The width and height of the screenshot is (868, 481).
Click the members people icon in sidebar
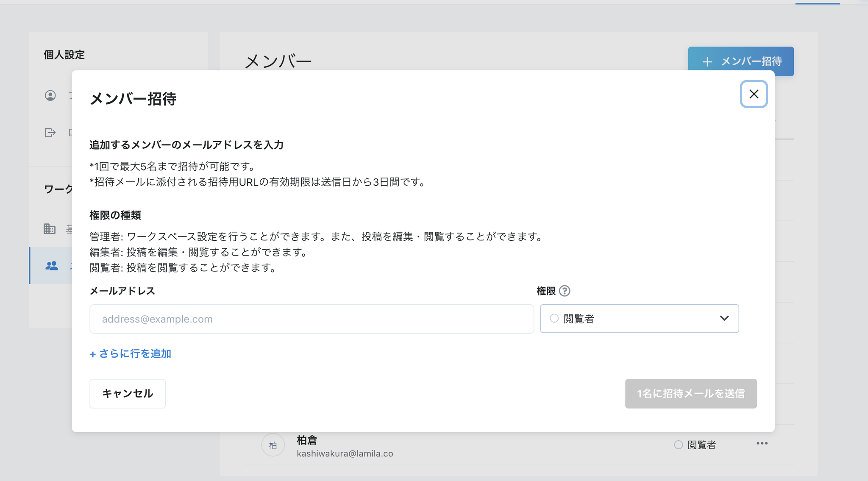point(52,266)
